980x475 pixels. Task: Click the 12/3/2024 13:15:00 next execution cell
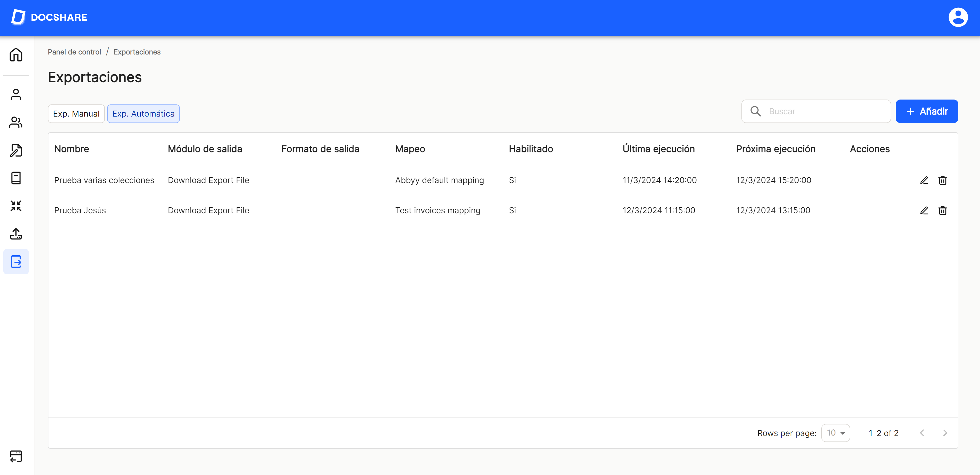click(x=773, y=210)
